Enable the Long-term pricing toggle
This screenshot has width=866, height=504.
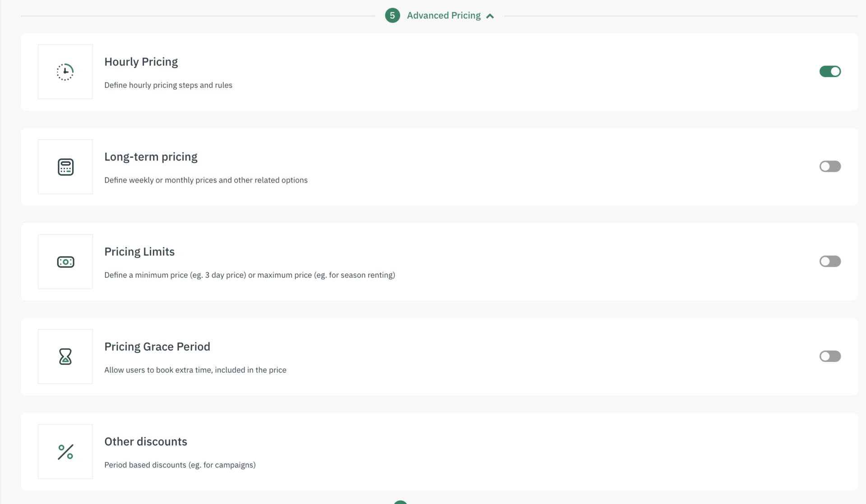[x=830, y=166]
